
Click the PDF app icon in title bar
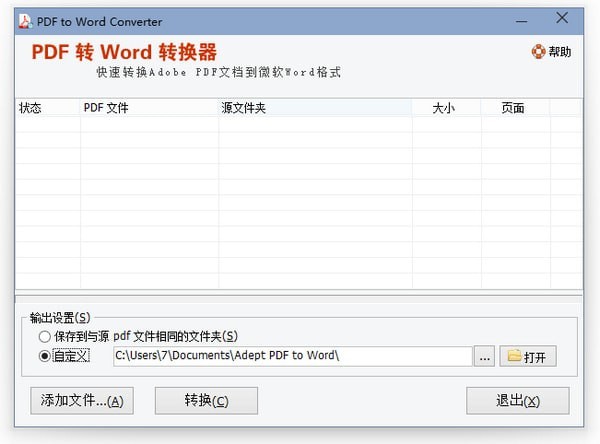point(25,21)
